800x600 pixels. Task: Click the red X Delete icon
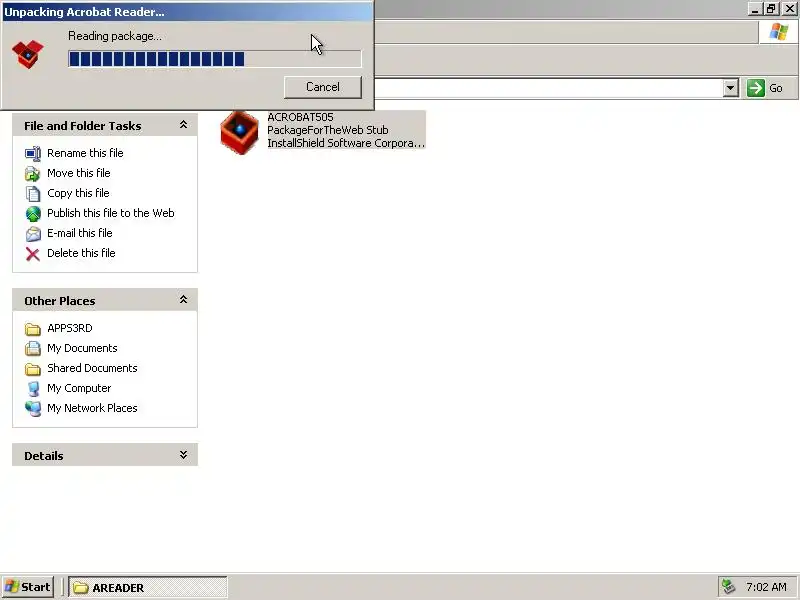33,254
